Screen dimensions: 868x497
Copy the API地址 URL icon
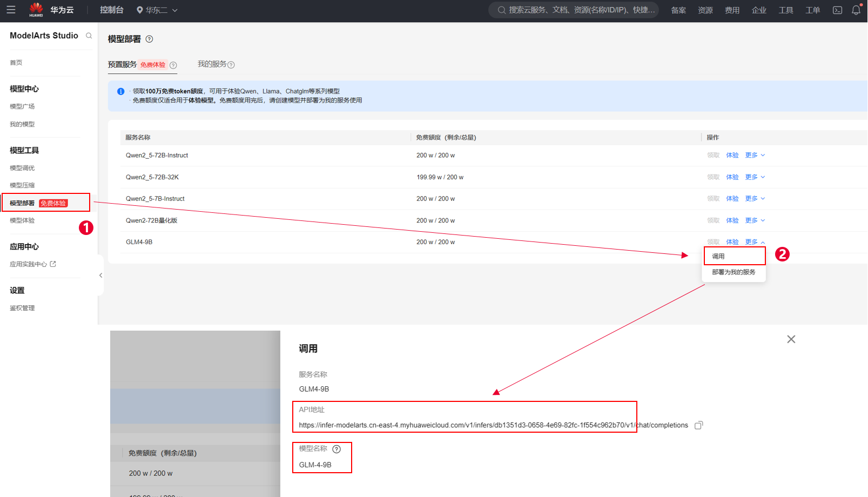click(x=698, y=425)
